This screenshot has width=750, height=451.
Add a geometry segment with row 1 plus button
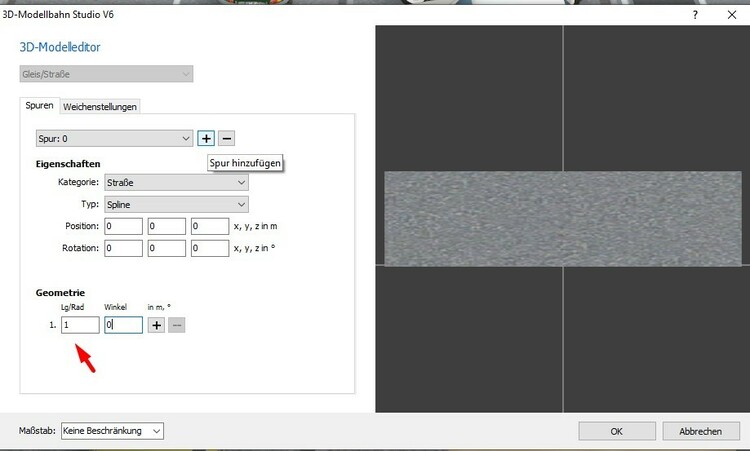click(156, 325)
